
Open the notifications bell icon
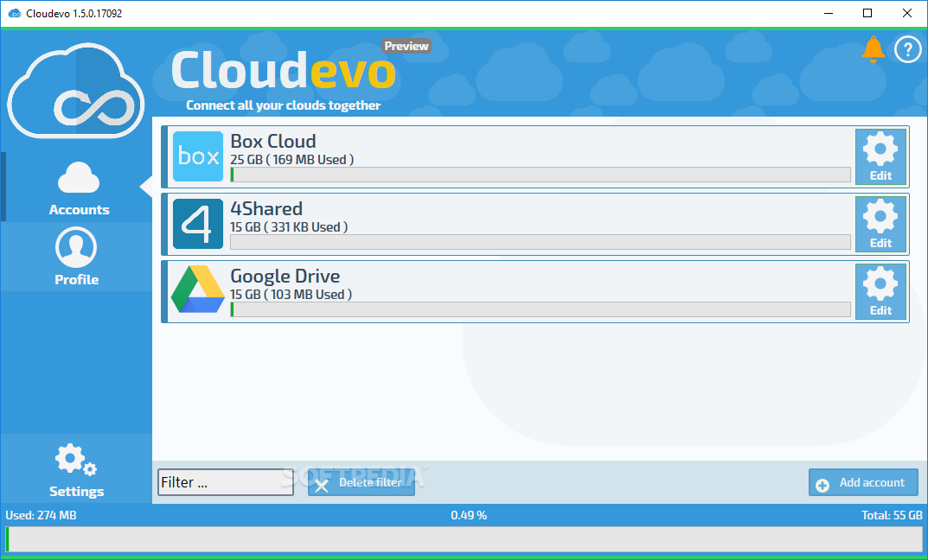(873, 49)
